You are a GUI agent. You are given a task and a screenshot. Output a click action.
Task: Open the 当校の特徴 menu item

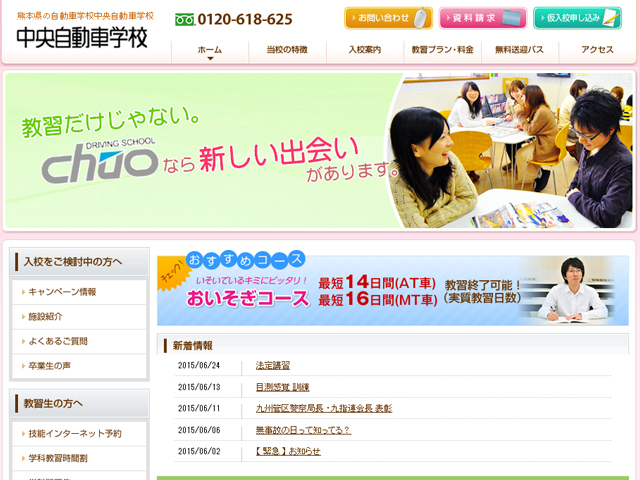[287, 50]
